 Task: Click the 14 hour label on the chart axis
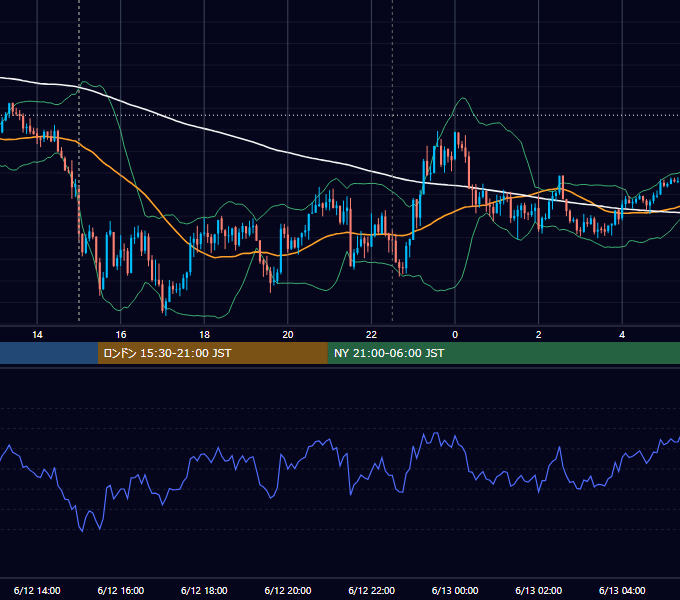[x=37, y=335]
